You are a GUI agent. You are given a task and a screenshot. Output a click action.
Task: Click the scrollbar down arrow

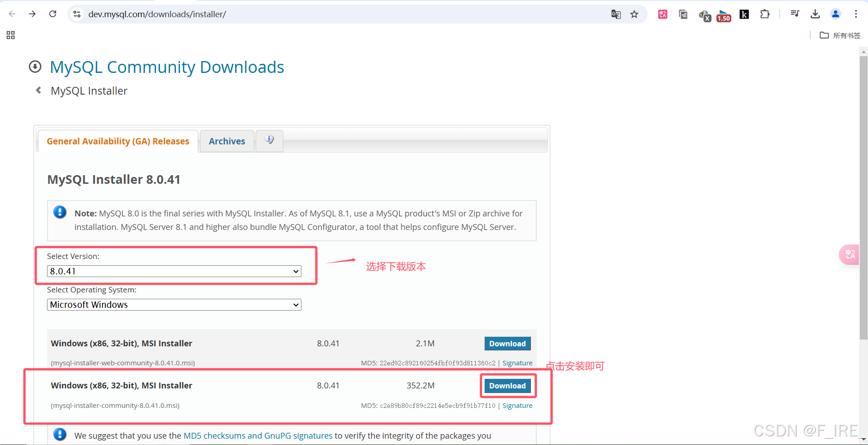pos(863,440)
